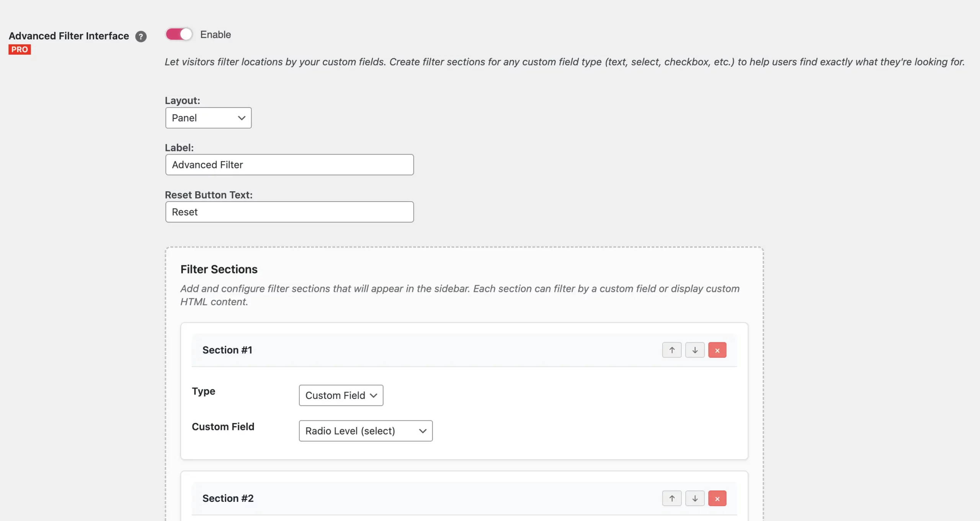The height and width of the screenshot is (521, 980).
Task: Click the Custom Field row label
Action: point(223,427)
